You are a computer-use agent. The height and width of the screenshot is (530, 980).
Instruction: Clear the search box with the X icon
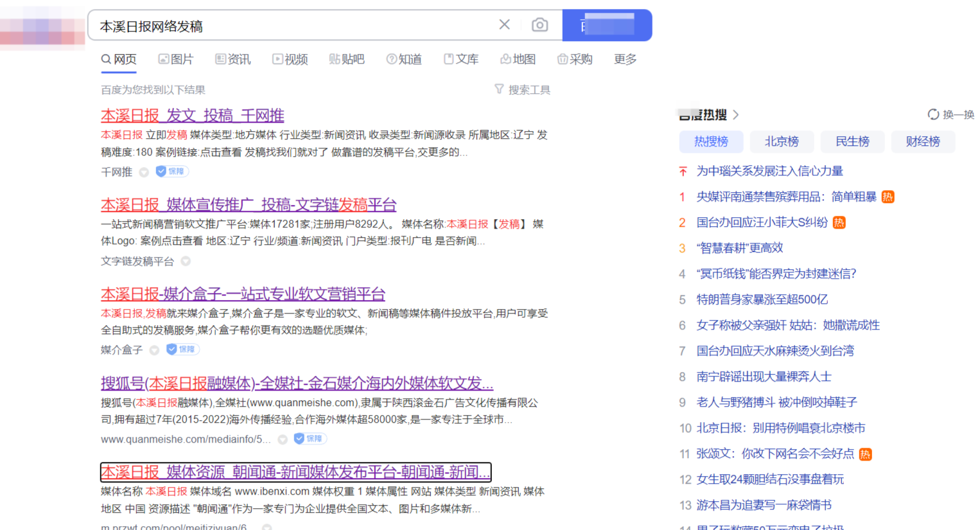(x=505, y=24)
